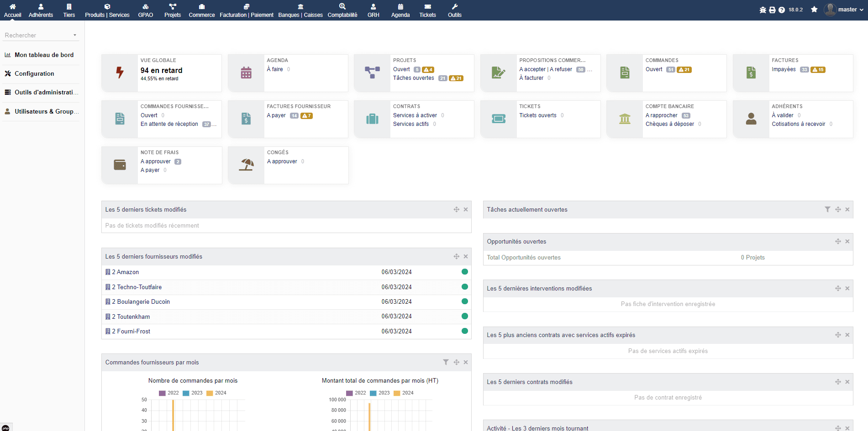Open filter on Commandes fournisseurs par mois

coord(446,362)
